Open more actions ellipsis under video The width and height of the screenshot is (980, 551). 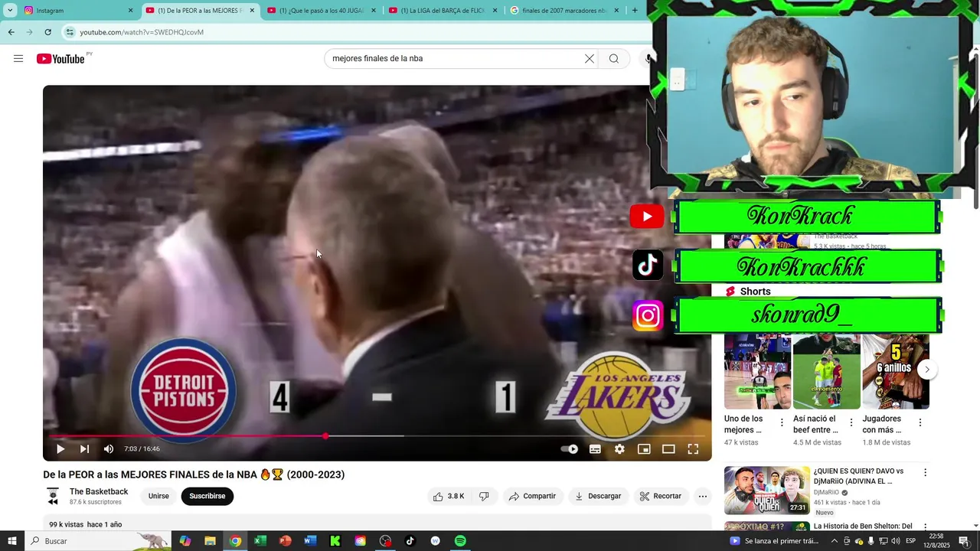[703, 496]
